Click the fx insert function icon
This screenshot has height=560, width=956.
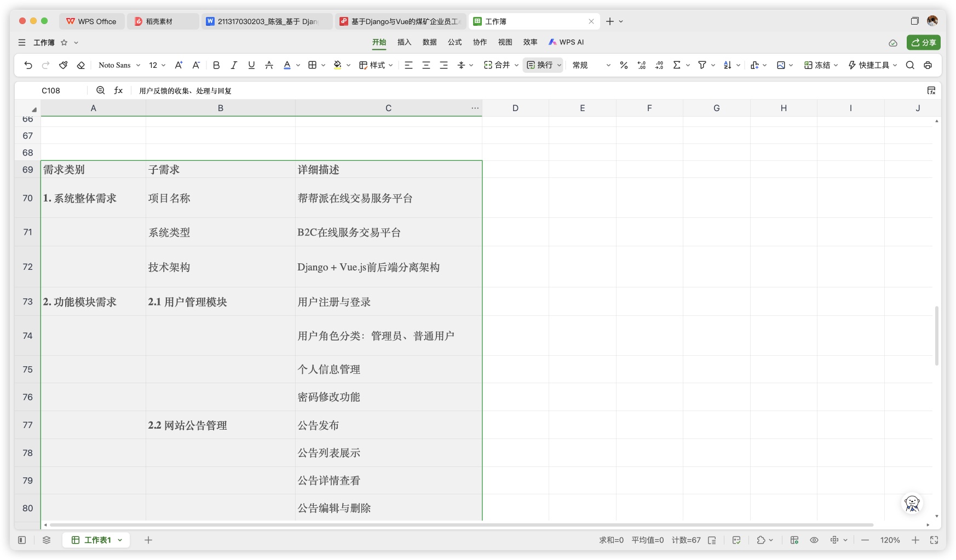118,90
